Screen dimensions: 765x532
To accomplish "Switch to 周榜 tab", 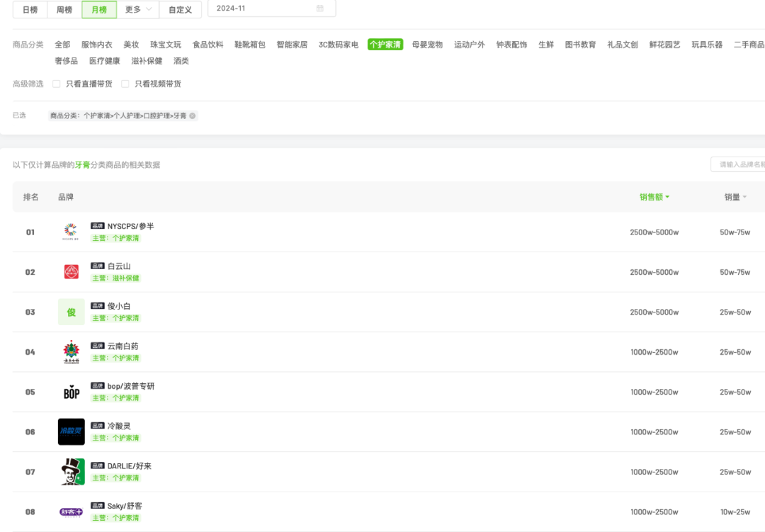I will (64, 9).
